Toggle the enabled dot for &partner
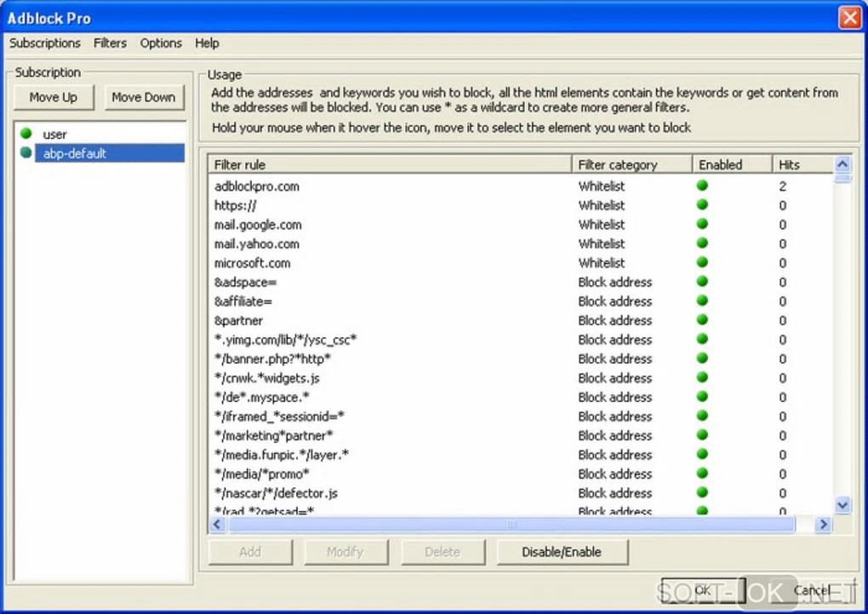Viewport: 868px width, 614px height. (x=702, y=319)
